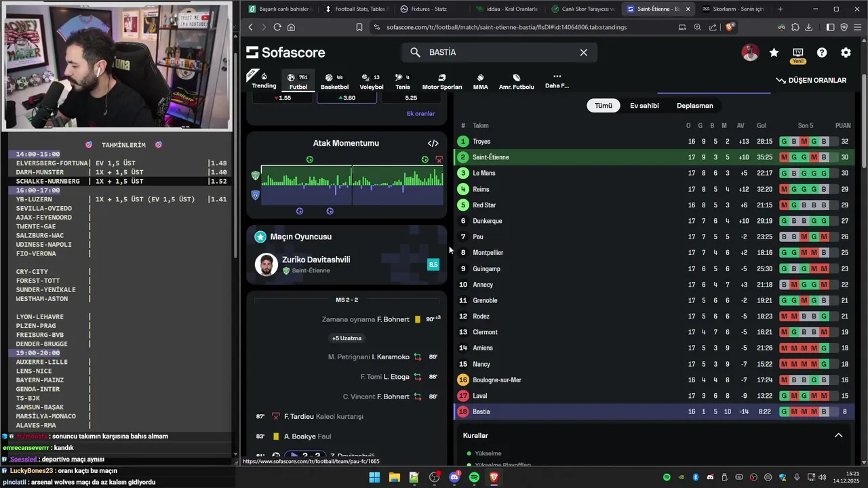868x488 pixels.
Task: Switch to the Futbol sport tab
Action: click(298, 81)
